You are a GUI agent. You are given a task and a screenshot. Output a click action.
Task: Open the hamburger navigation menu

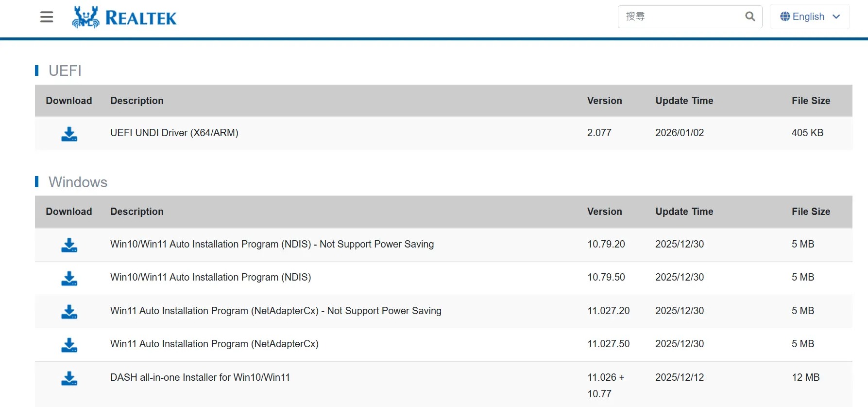[46, 17]
